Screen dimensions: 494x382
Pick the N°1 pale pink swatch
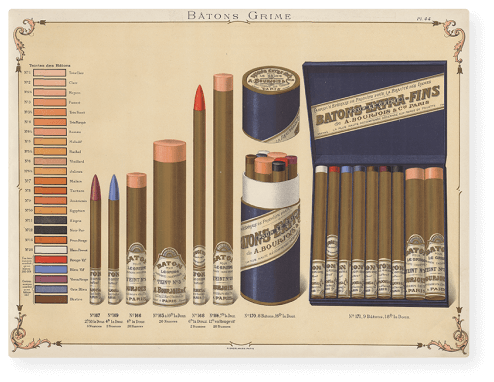point(50,73)
